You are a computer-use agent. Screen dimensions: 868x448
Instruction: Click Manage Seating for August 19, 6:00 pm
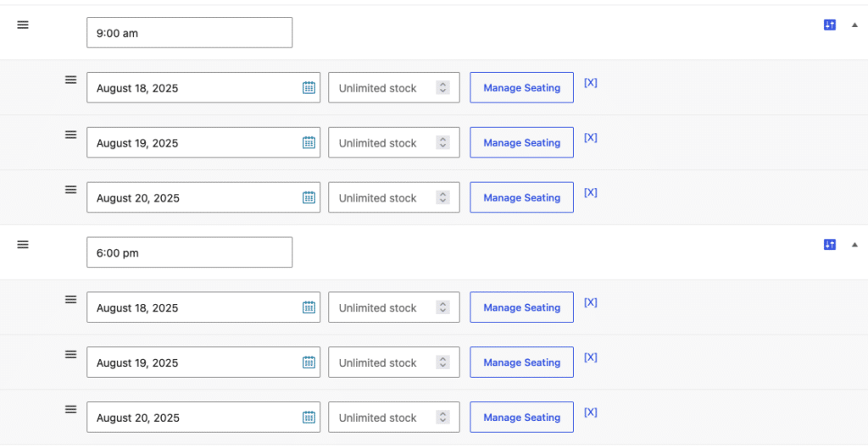pos(521,362)
